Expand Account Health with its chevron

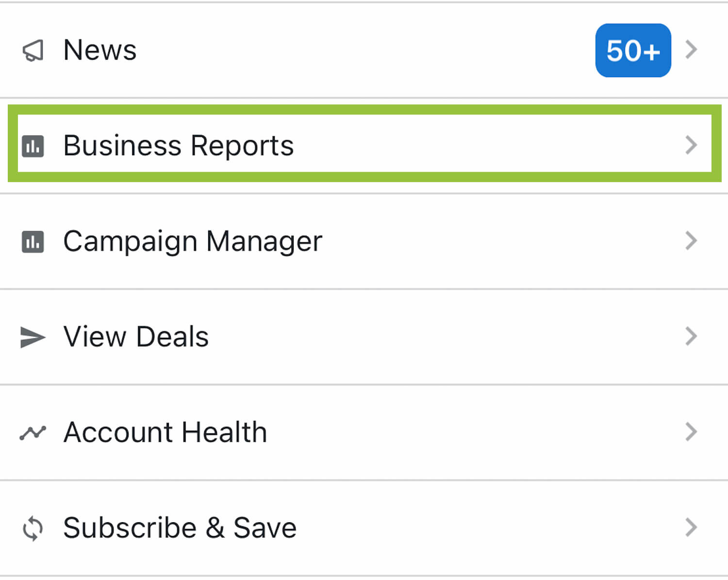pos(692,432)
